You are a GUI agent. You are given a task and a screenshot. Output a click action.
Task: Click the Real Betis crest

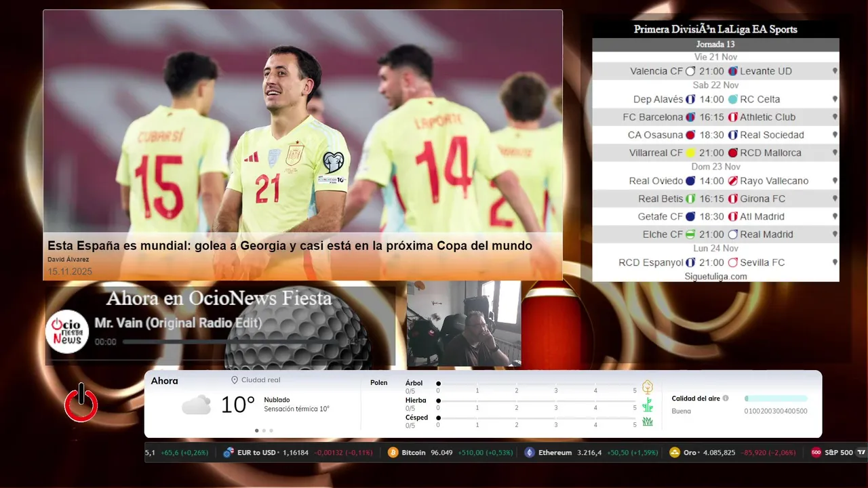[690, 199]
